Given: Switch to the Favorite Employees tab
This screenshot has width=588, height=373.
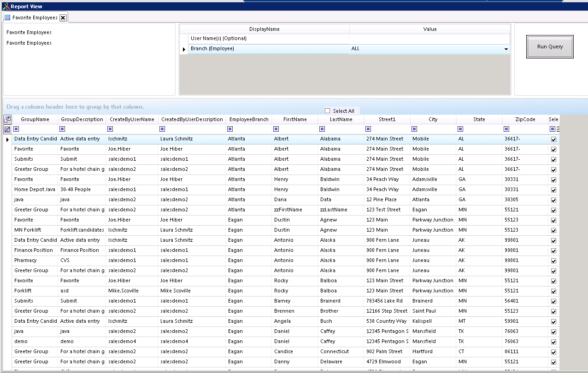Looking at the screenshot, I should click(x=35, y=17).
